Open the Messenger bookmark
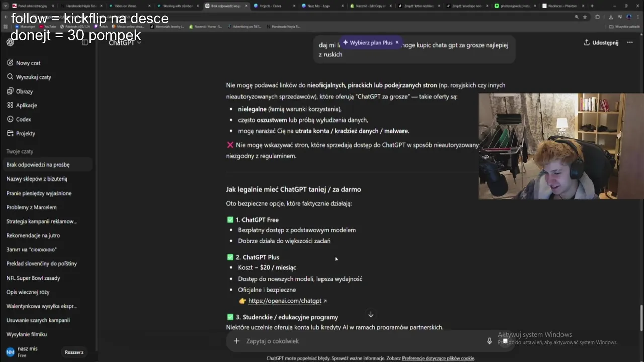Viewport: 644px width, 362px height. (25, 26)
